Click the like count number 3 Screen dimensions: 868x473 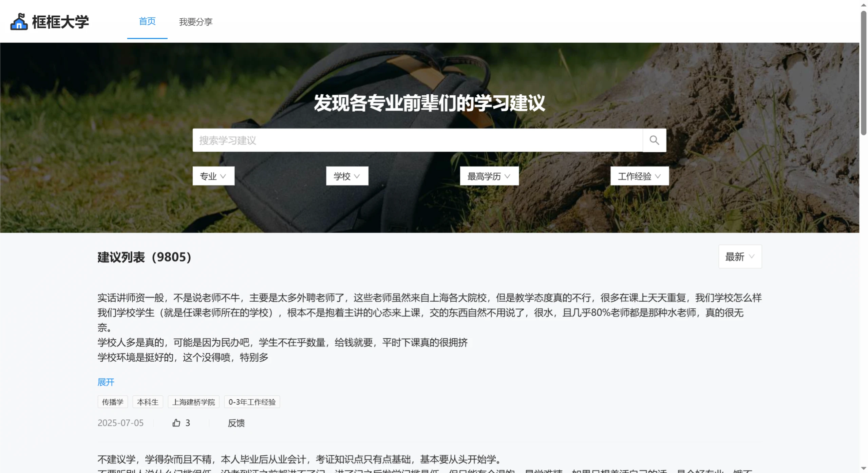pyautogui.click(x=187, y=423)
